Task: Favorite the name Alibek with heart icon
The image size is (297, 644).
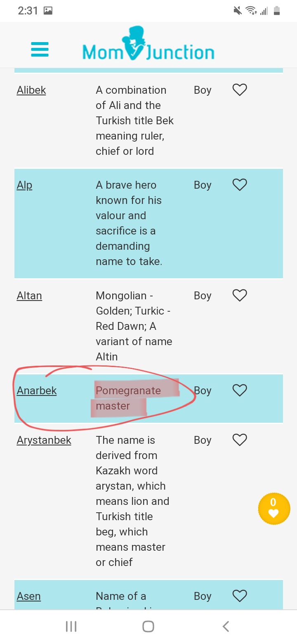Action: coord(240,90)
